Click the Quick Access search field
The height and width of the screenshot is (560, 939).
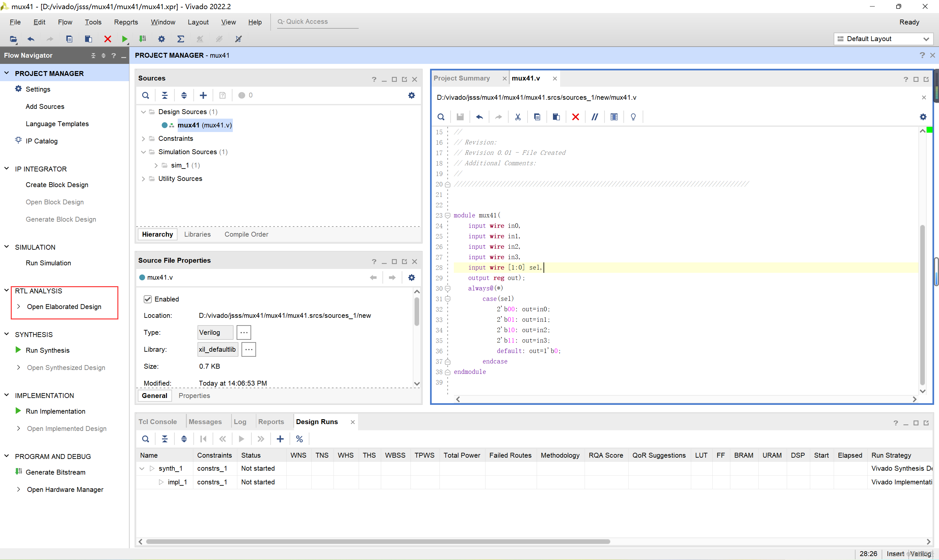pos(319,22)
